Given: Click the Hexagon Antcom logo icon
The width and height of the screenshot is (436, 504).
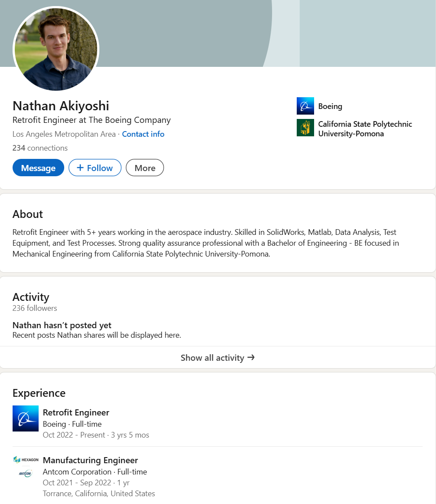Looking at the screenshot, I should [x=26, y=466].
